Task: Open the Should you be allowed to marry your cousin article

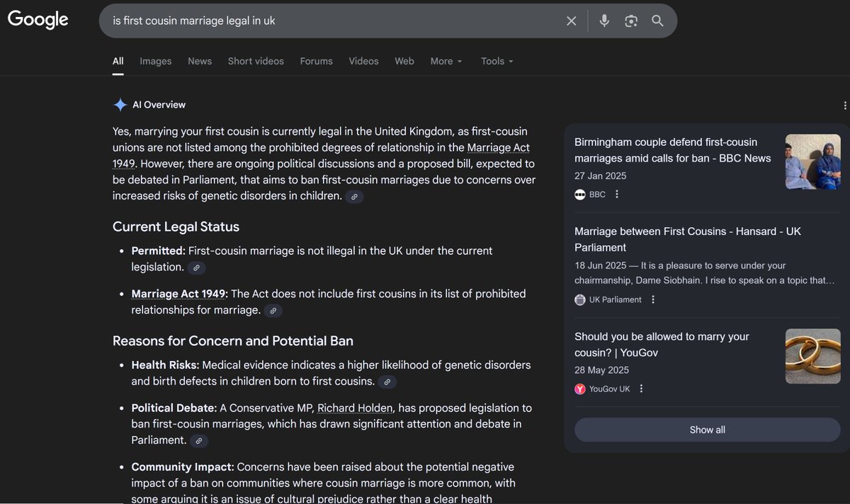Action: (662, 345)
